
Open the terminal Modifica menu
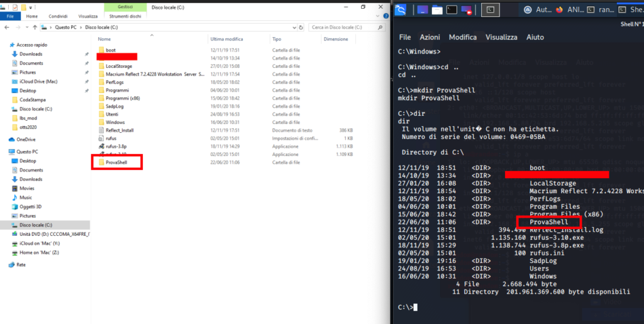[463, 37]
